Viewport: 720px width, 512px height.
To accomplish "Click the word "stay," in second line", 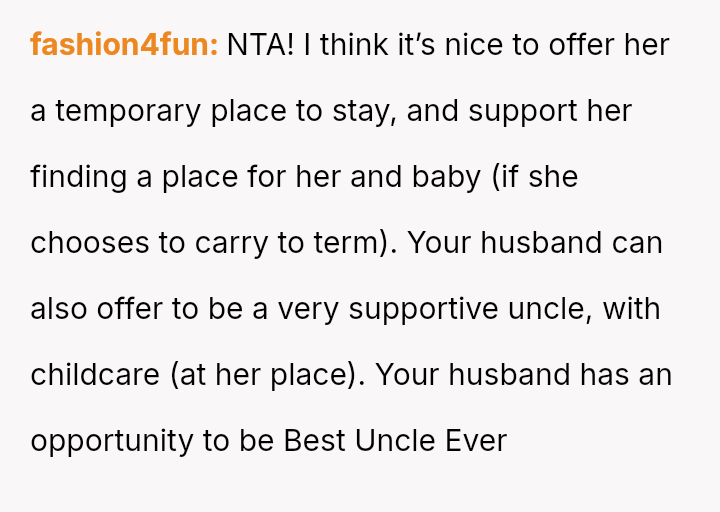I will [x=365, y=113].
